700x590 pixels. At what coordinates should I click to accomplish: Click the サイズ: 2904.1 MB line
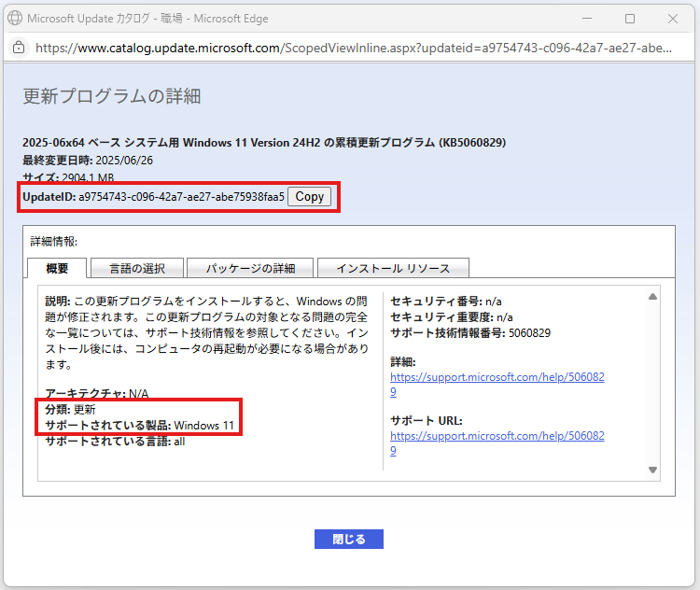68,177
